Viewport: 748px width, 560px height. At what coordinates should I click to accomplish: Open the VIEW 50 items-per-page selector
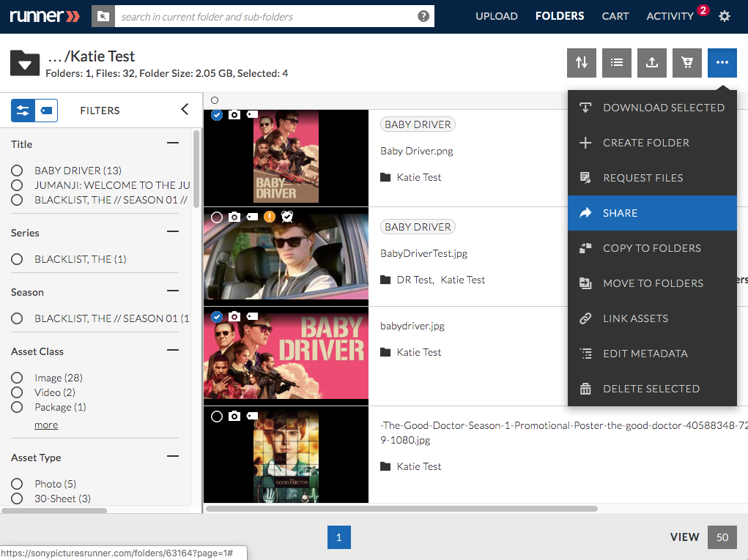(722, 537)
